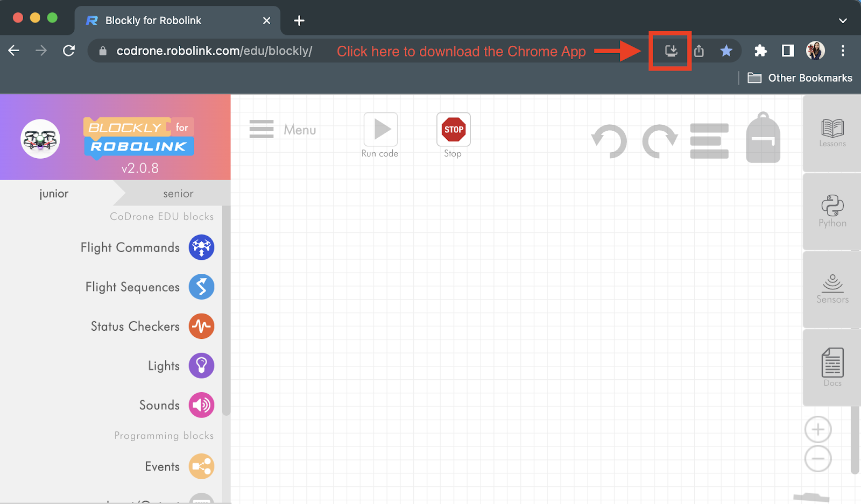Expand the hamburger Menu
Screen dimensions: 861x504
[x=283, y=130]
